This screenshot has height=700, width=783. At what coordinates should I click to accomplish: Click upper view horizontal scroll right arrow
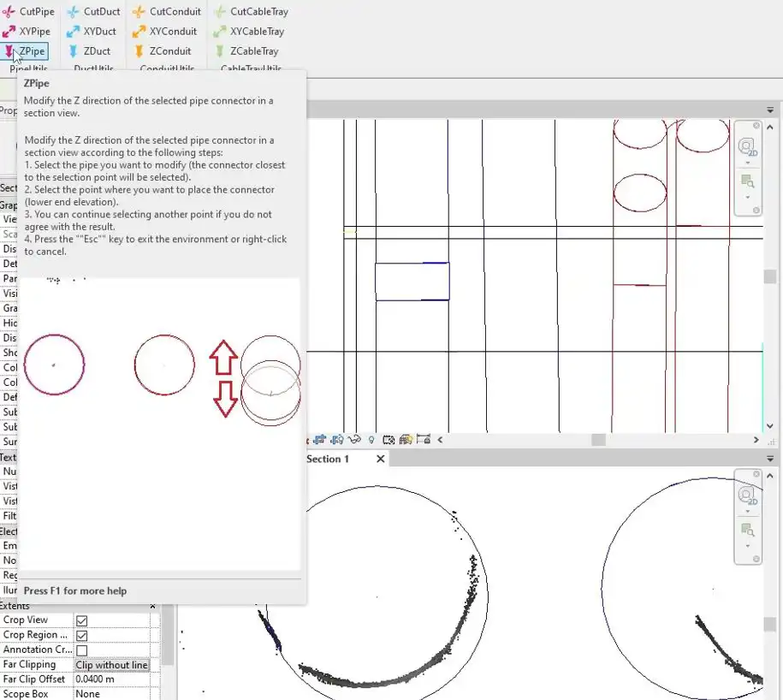[x=756, y=440]
